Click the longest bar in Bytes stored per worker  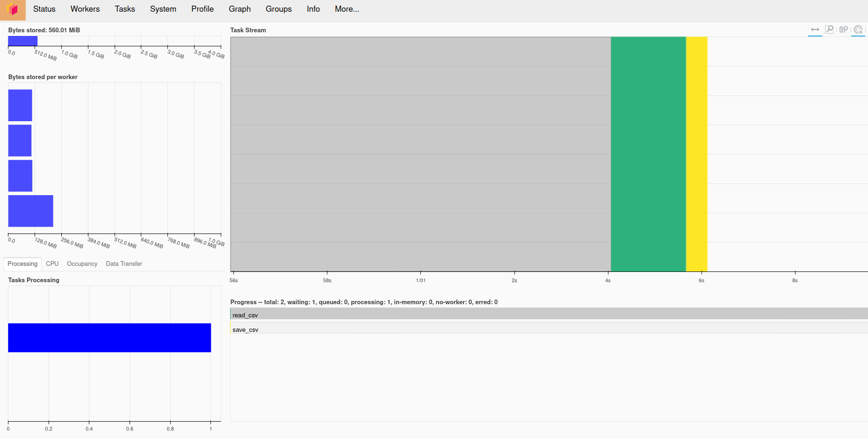point(30,211)
